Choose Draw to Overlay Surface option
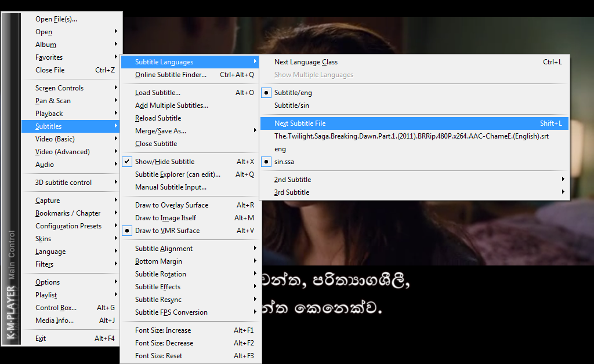 pyautogui.click(x=190, y=205)
